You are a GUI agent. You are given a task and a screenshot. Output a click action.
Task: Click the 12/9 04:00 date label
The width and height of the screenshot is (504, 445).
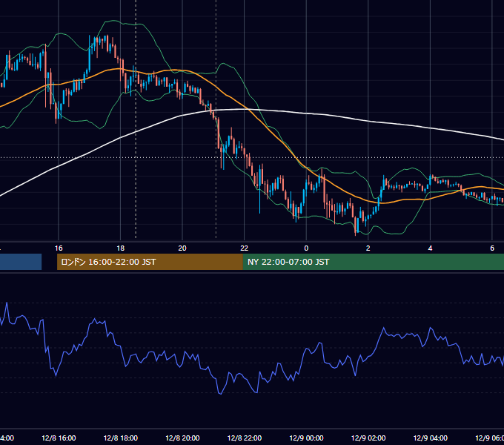point(431,438)
